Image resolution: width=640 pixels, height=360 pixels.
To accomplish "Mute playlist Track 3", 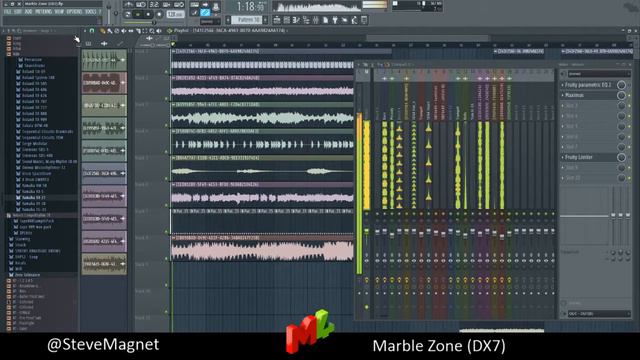I will click(166, 125).
